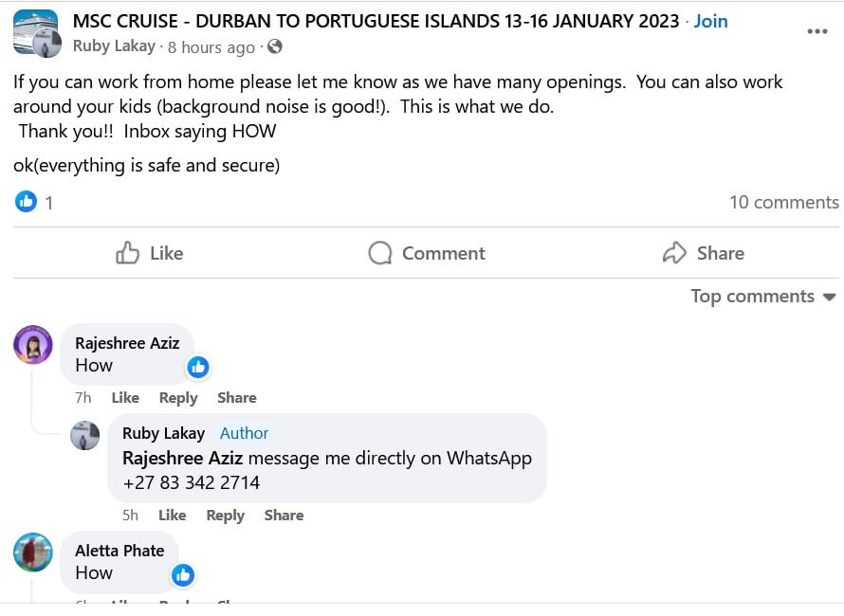
Task: Open the MSC CRUISE group title link
Action: 376,21
